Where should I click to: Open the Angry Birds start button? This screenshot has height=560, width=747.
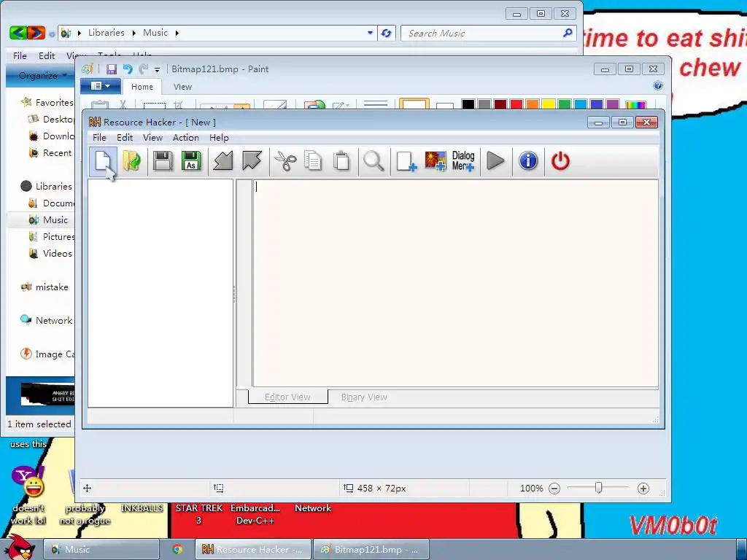pyautogui.click(x=19, y=547)
